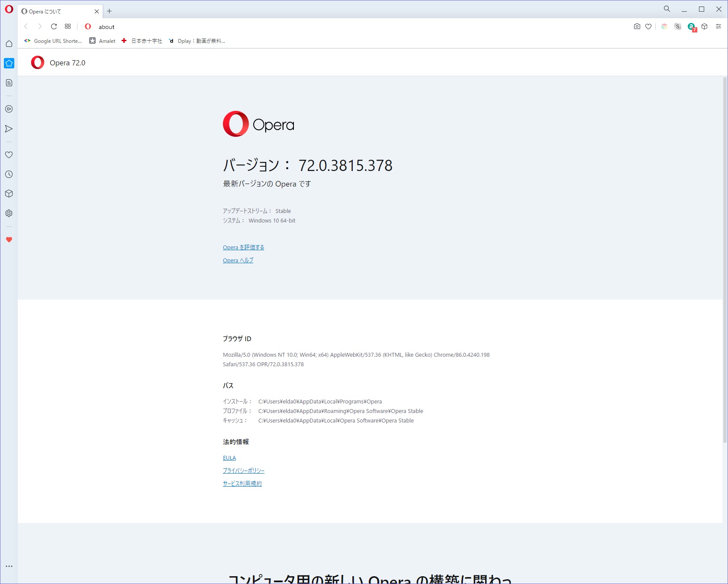Open extension with red 7 badge
Viewport: 728px width, 584px height.
click(x=692, y=27)
